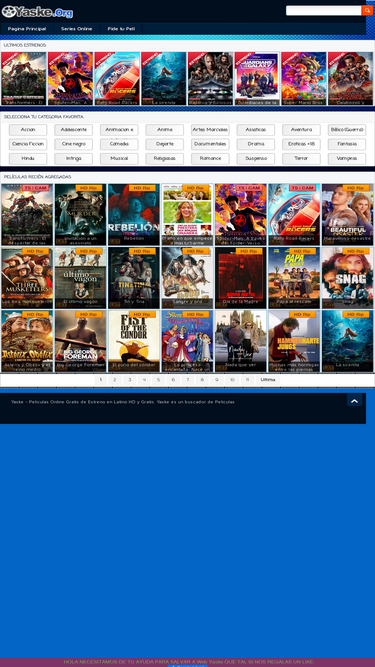Open Rapidos y Furiosos estreno poster
The image size is (375, 667).
210,79
